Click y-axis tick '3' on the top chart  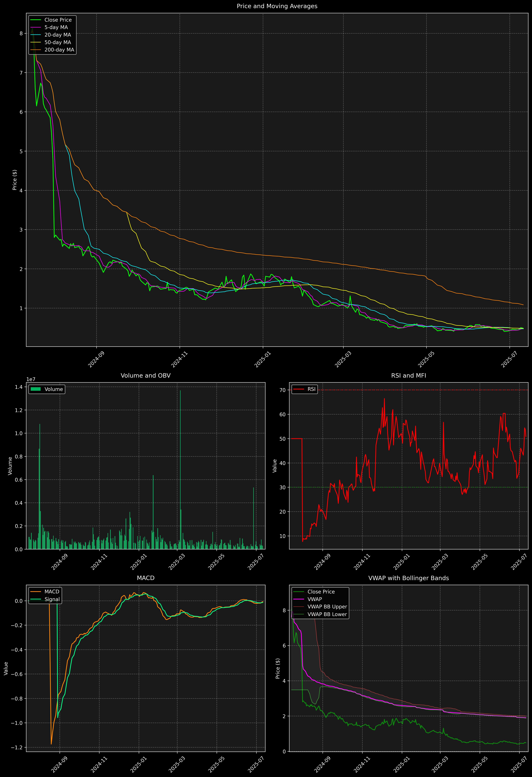[21, 230]
